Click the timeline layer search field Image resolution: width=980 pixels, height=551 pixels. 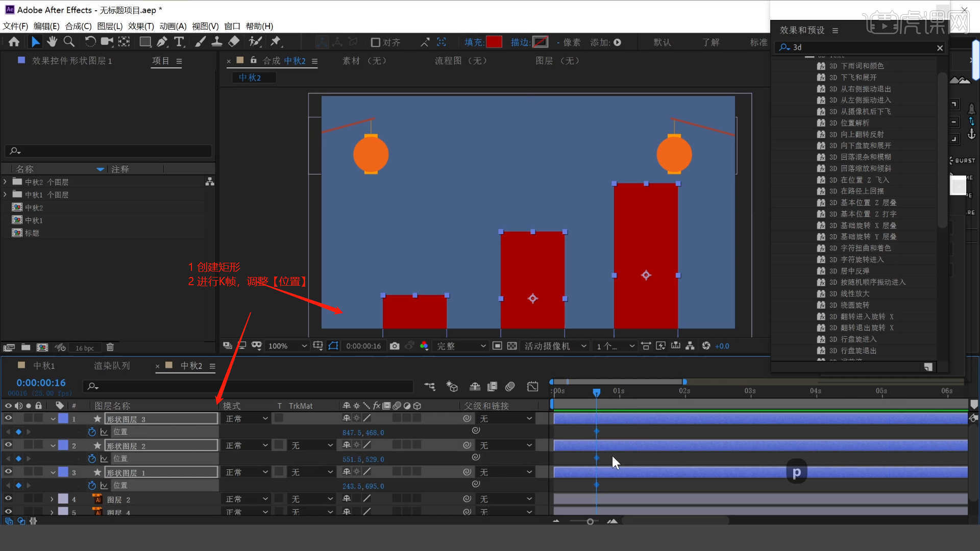coord(249,386)
